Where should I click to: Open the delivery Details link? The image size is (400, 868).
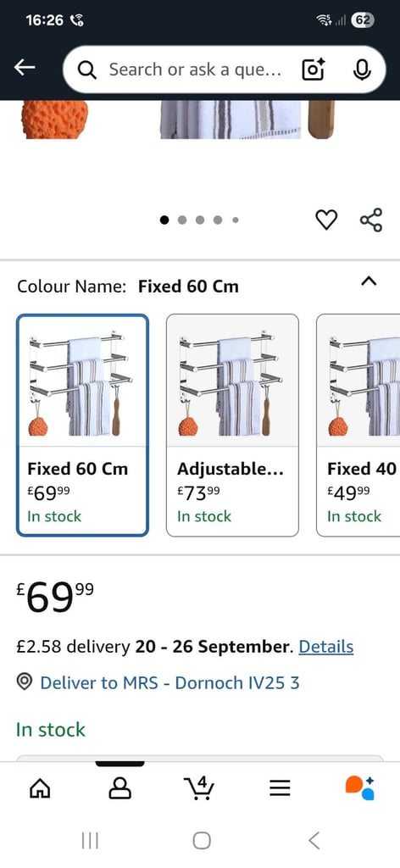click(326, 647)
